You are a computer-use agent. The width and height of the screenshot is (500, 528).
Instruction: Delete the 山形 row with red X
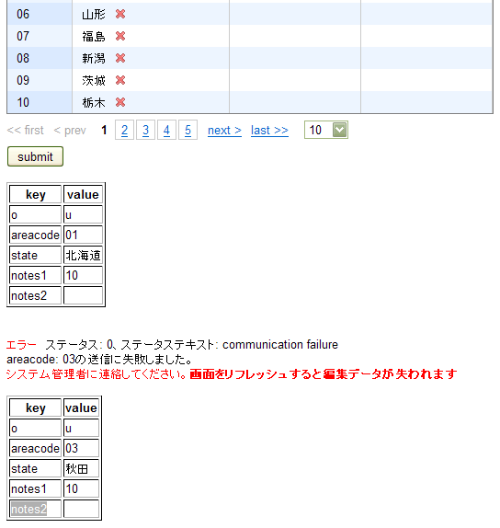pyautogui.click(x=120, y=14)
